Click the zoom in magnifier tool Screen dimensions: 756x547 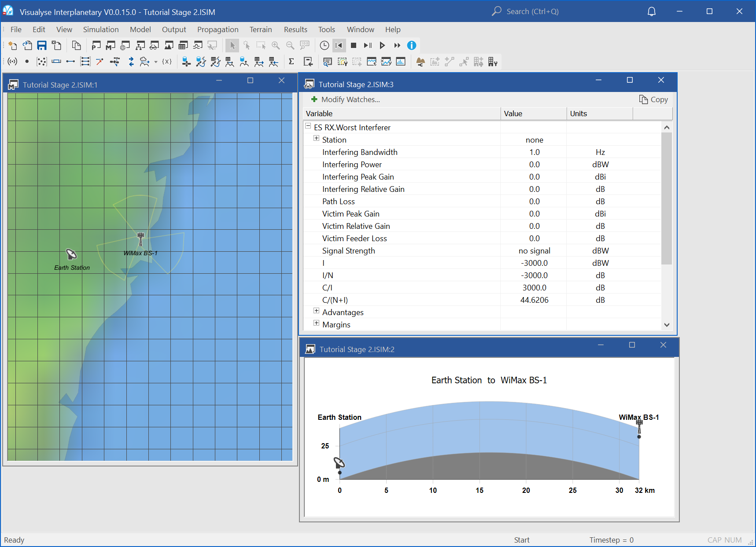(x=276, y=45)
